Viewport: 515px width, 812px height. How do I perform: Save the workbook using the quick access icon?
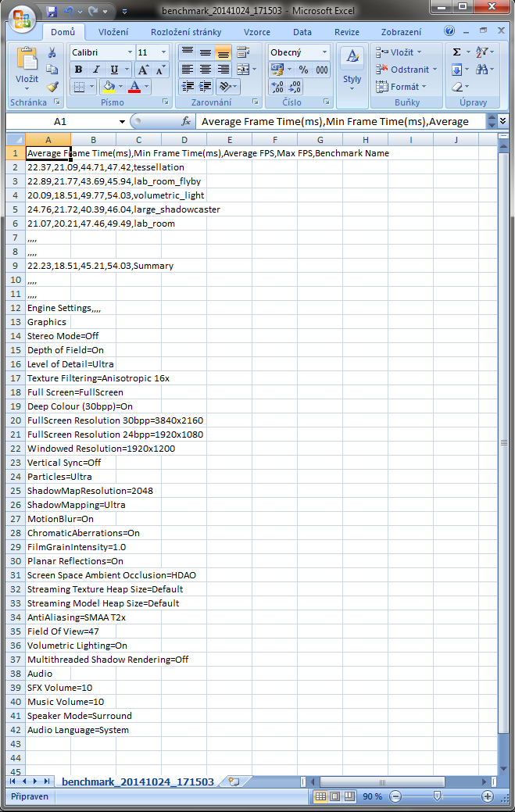52,12
